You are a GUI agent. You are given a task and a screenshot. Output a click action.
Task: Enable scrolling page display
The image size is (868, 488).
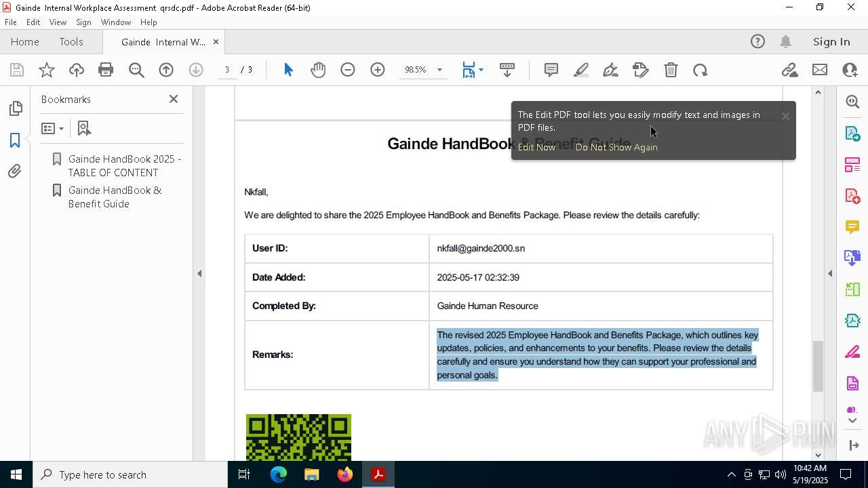click(x=507, y=70)
